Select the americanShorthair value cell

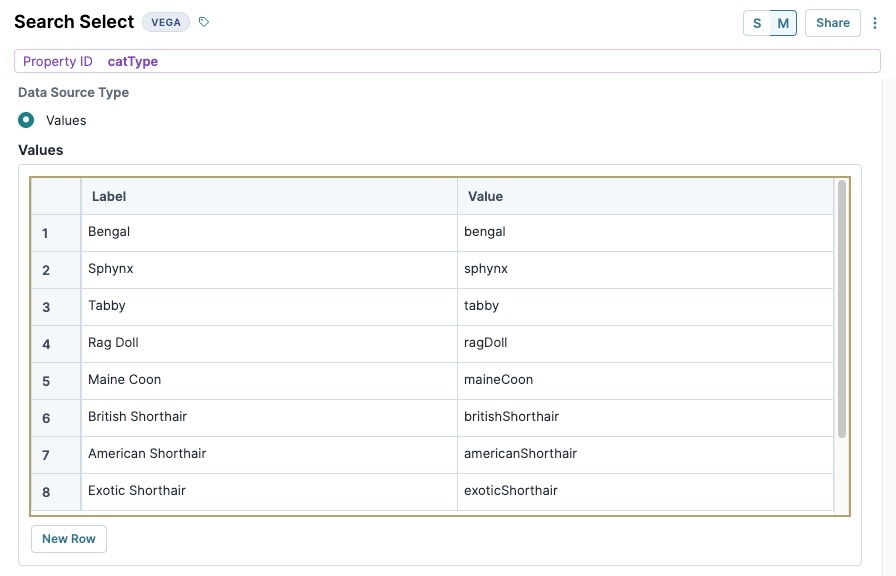(645, 455)
